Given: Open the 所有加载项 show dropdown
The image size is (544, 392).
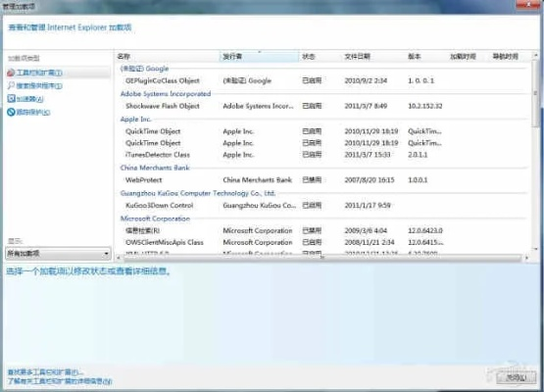Looking at the screenshot, I should (58, 254).
